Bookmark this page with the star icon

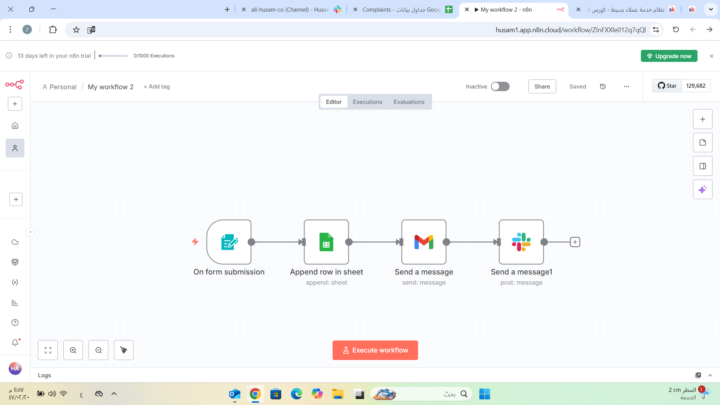coord(76,30)
